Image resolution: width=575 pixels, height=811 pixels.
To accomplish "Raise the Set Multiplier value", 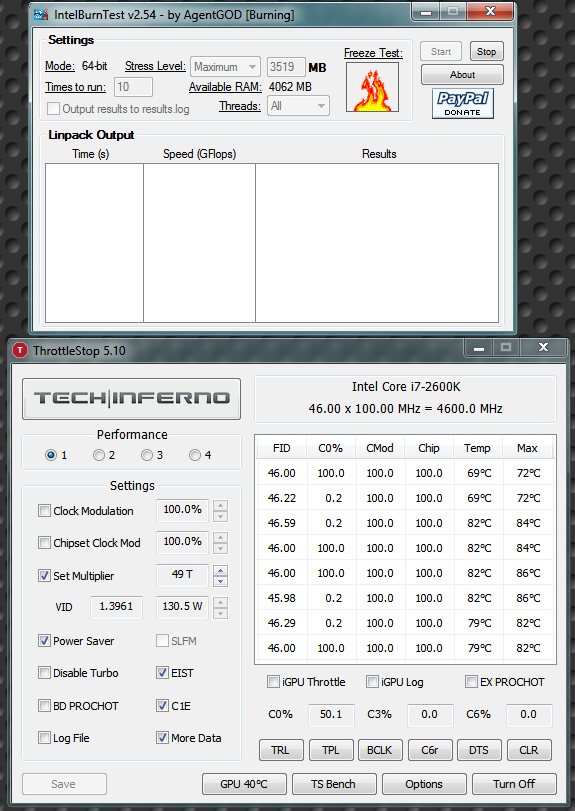I will click(x=220, y=570).
